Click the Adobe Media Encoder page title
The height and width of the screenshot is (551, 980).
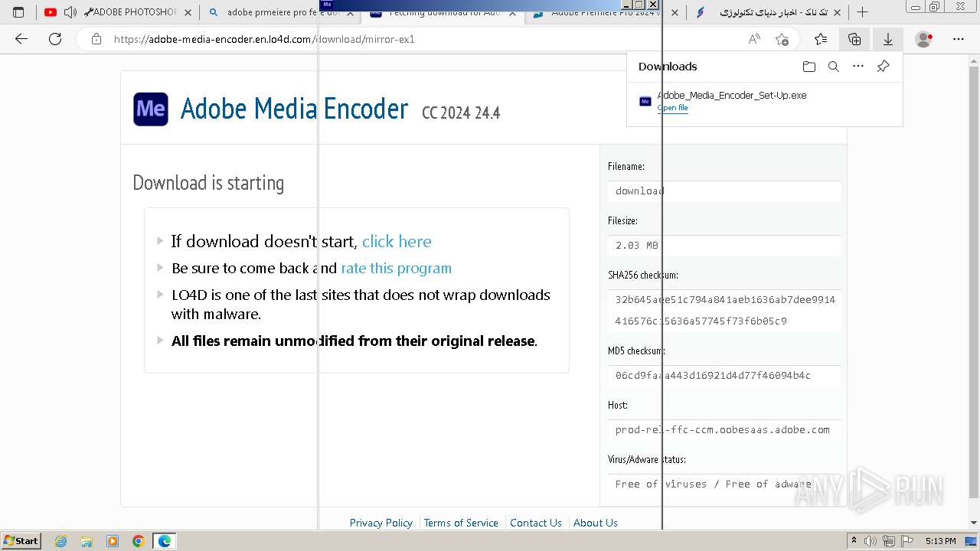point(294,109)
